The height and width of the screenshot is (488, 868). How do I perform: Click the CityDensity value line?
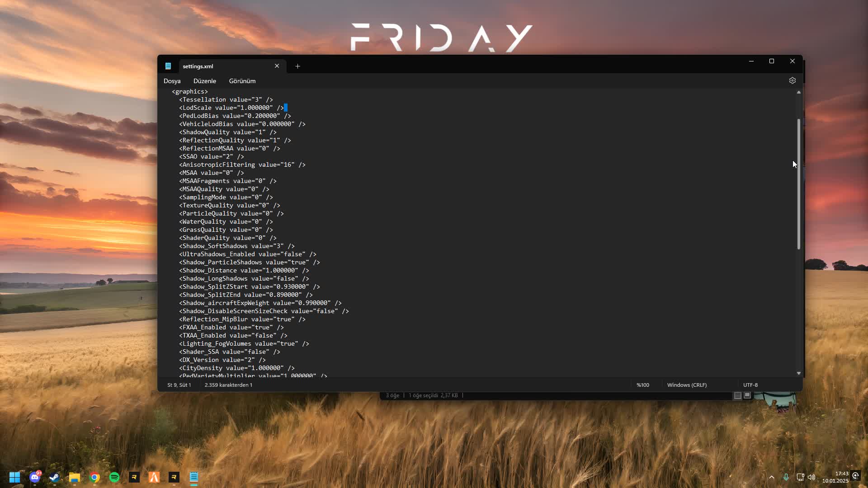click(x=237, y=368)
